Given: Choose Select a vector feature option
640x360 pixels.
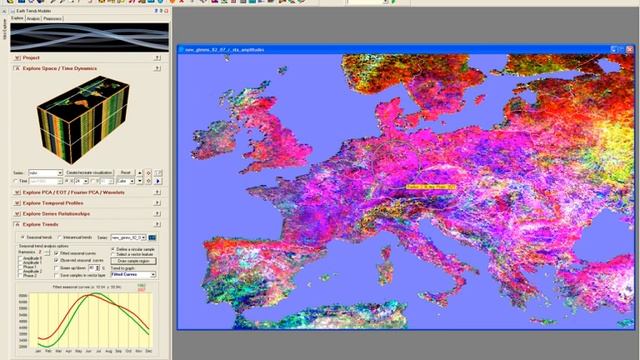Looking at the screenshot, I should pyautogui.click(x=113, y=254).
